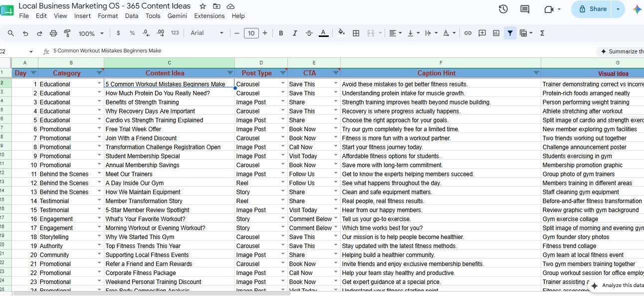
Task: Move document to folder icon
Action: click(216, 6)
